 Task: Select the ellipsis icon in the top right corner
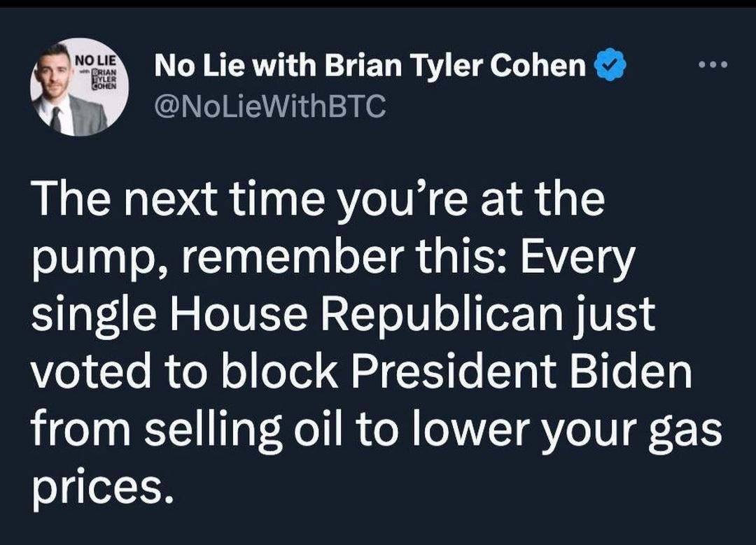click(711, 63)
